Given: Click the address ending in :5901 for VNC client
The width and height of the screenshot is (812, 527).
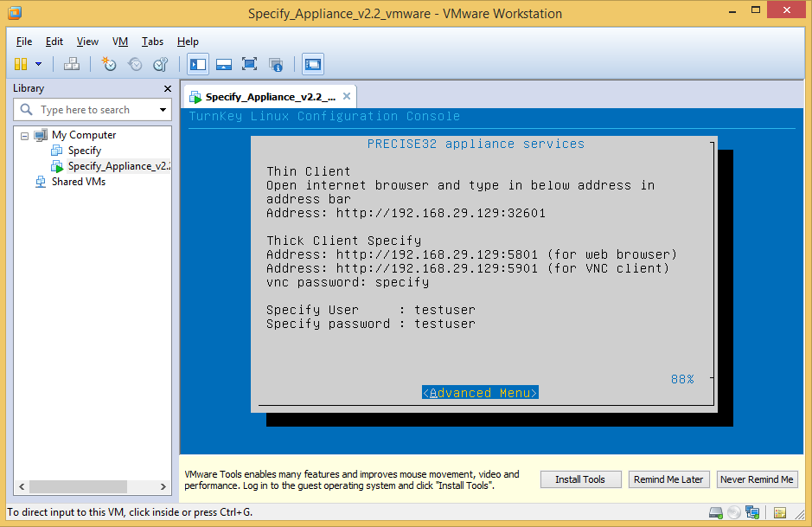Looking at the screenshot, I should [437, 268].
